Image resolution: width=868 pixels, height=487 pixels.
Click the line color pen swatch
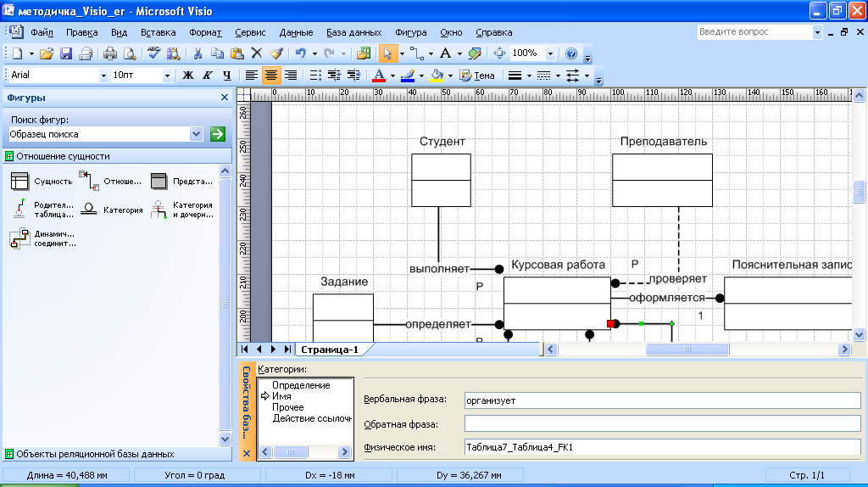(408, 76)
